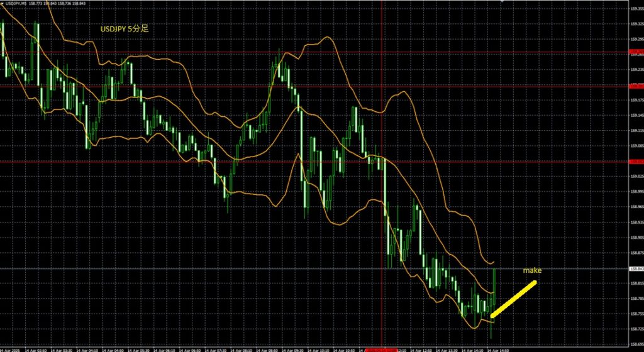
Task: Click the 159.235 price scale label
Action: point(636,70)
